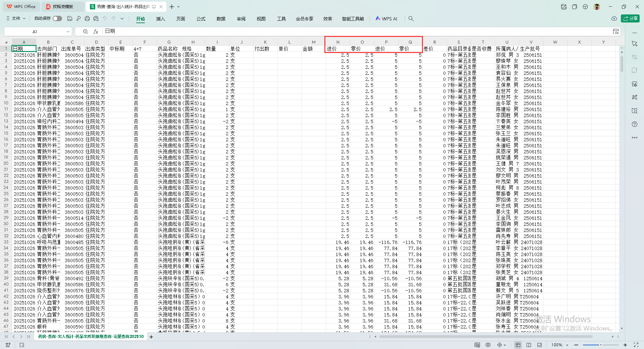This screenshot has height=349, width=644.
Task: Click the save icon in the quick toolbar
Action: 70,19
